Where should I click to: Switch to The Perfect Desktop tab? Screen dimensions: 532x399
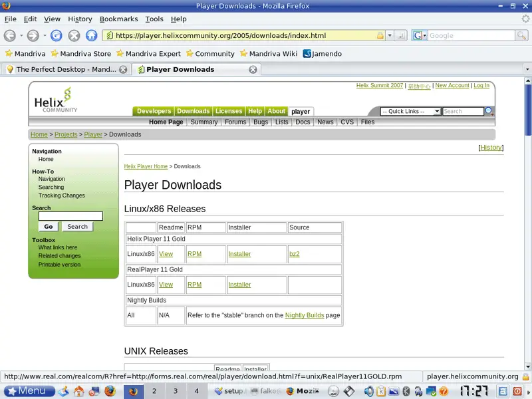coord(66,69)
